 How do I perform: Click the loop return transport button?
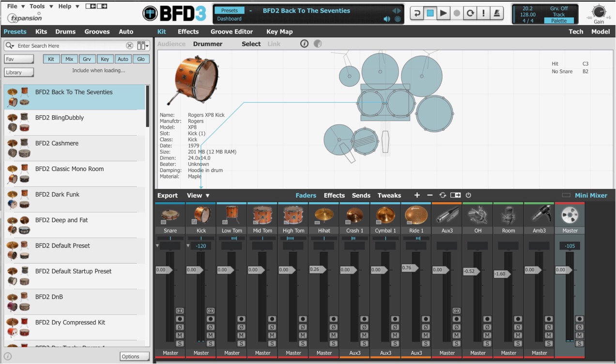[416, 13]
